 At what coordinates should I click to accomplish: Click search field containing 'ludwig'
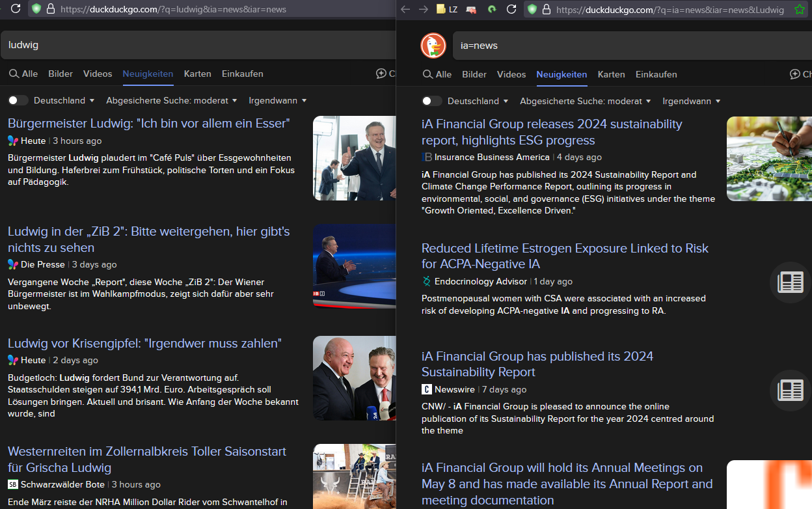pyautogui.click(x=198, y=45)
